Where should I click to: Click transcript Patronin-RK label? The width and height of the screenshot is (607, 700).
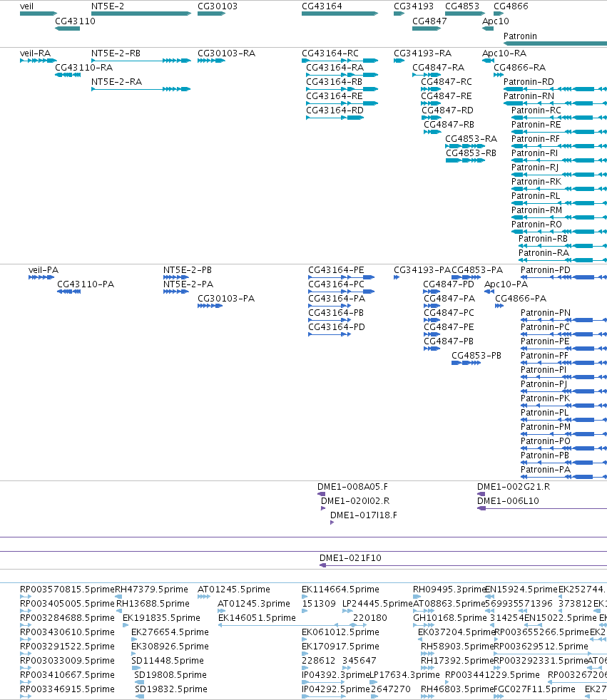[x=536, y=182]
